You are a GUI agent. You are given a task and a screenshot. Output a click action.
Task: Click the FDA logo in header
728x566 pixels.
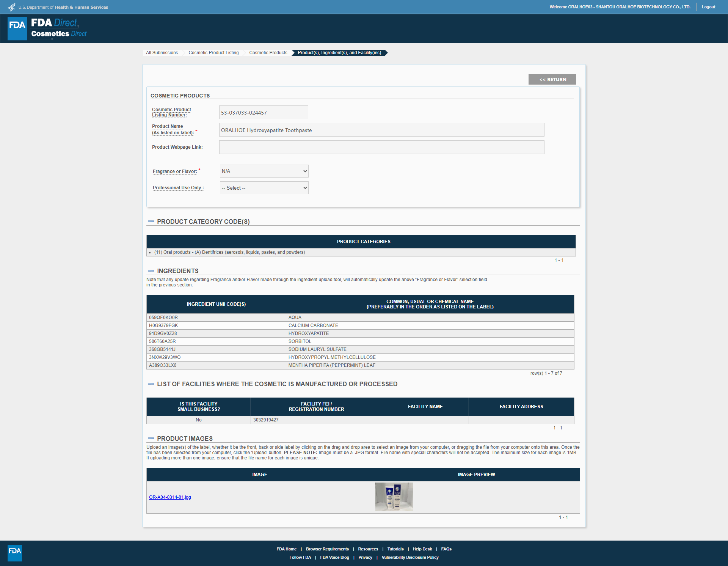tap(17, 28)
